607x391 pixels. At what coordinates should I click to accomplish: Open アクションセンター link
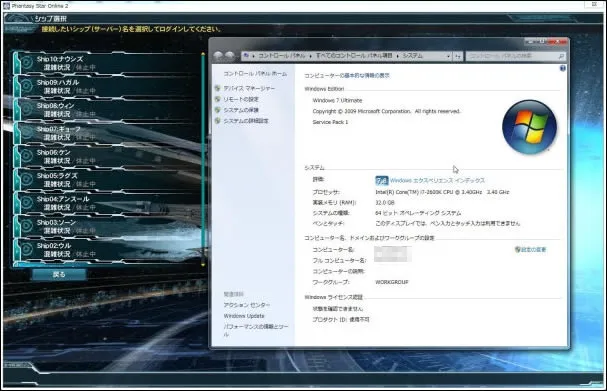247,305
